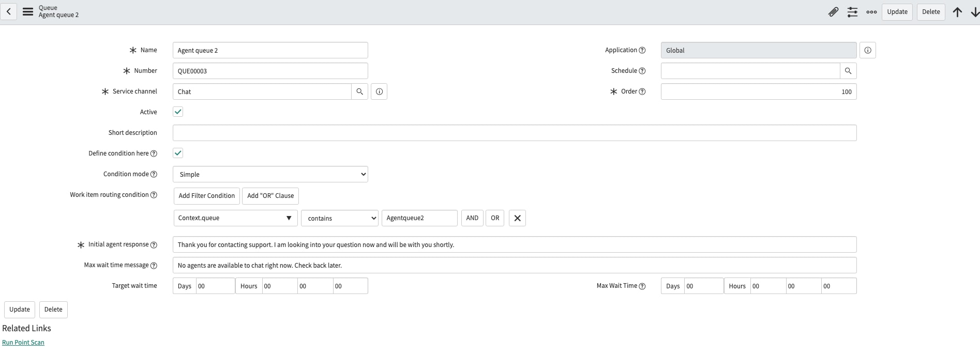This screenshot has height=355, width=980.
Task: Edit the Agentqueue2 condition value
Action: pos(419,218)
